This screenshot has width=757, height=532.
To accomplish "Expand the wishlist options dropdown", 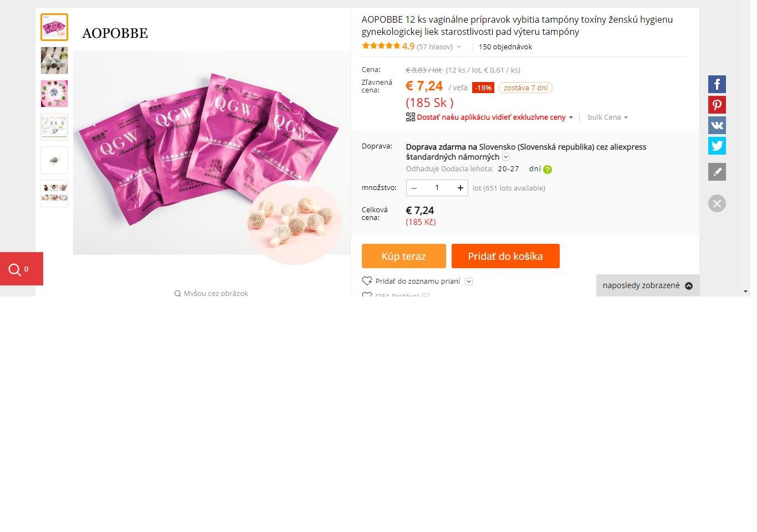I will (469, 282).
